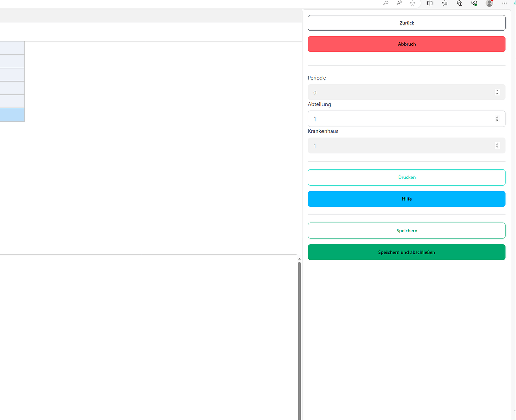Click the password key icon in the toolbar

pos(385,4)
